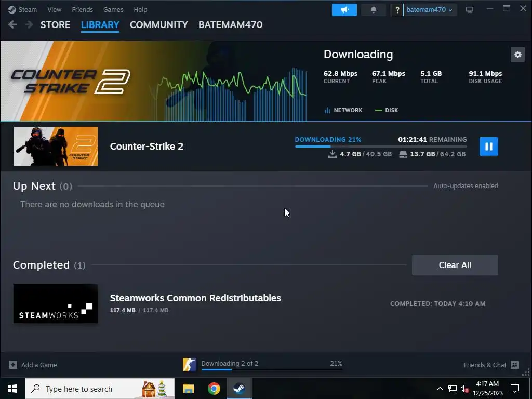Open the BATEMAM470 profile tab
This screenshot has height=399, width=532.
pyautogui.click(x=230, y=25)
